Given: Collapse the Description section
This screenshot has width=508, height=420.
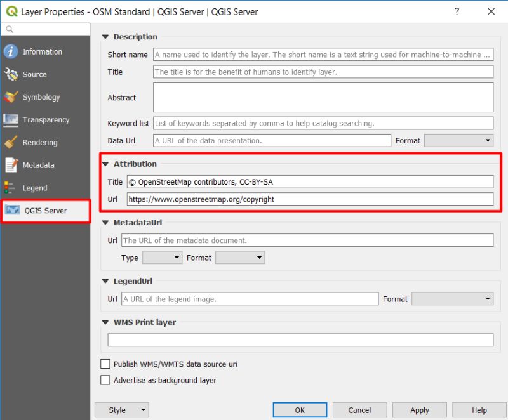Looking at the screenshot, I should point(105,37).
